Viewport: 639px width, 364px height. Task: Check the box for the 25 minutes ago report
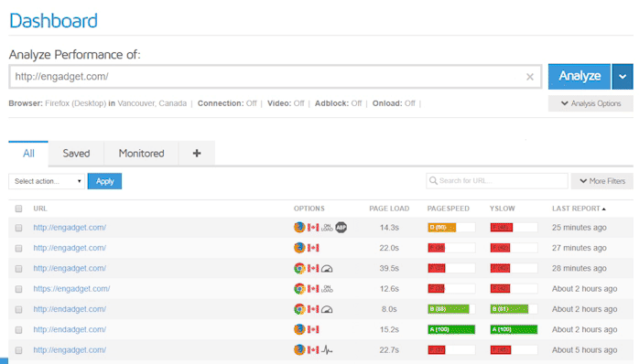tap(18, 228)
